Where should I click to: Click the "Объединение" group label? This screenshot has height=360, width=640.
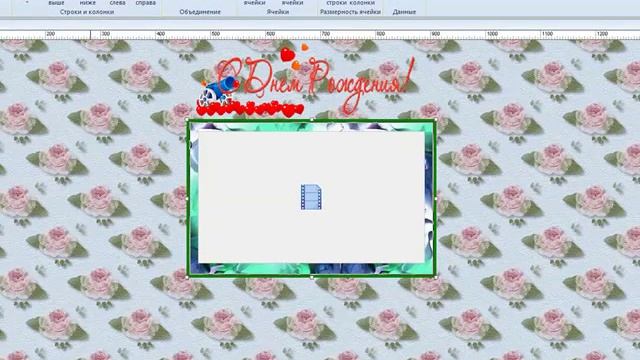200,12
